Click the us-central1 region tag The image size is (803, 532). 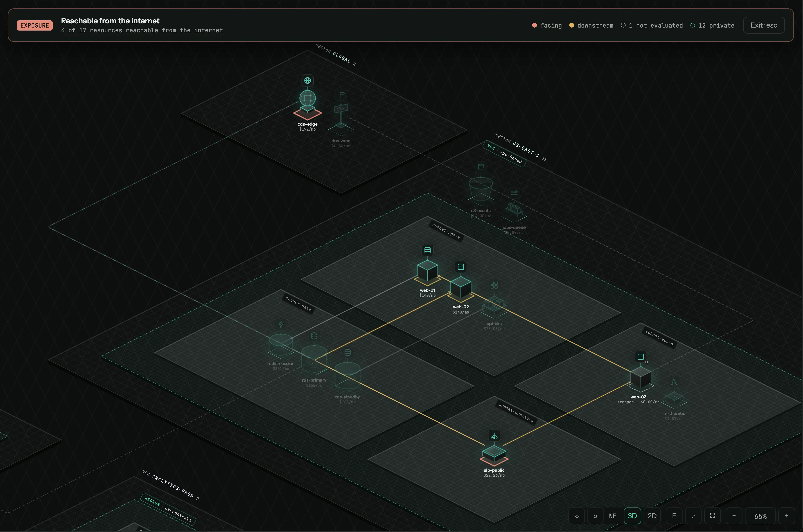[168, 509]
